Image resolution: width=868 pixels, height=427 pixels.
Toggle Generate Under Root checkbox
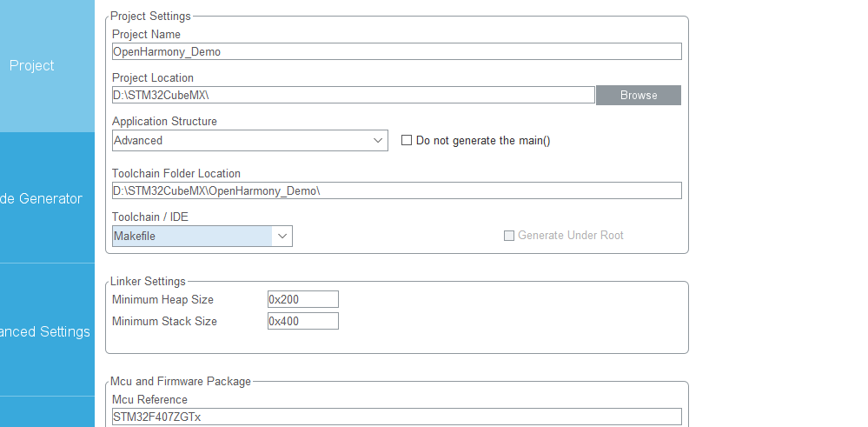coord(509,236)
